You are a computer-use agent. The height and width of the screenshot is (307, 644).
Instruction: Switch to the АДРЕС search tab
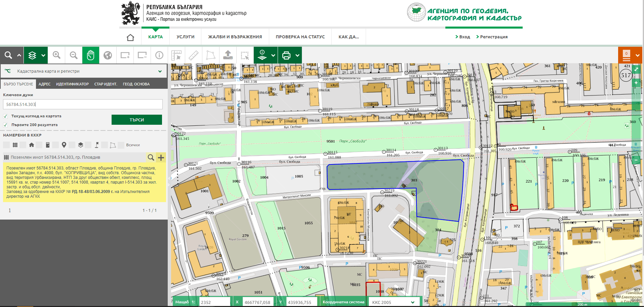point(44,84)
